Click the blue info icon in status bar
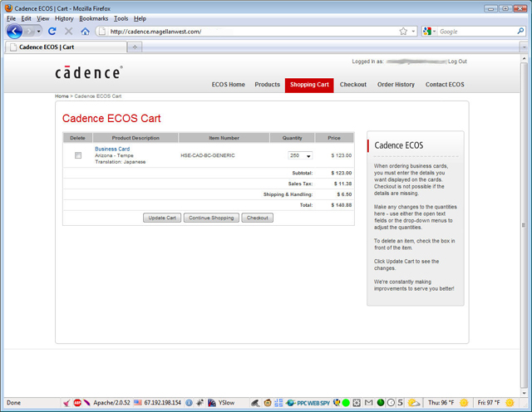This screenshot has height=412, width=532. [189, 403]
